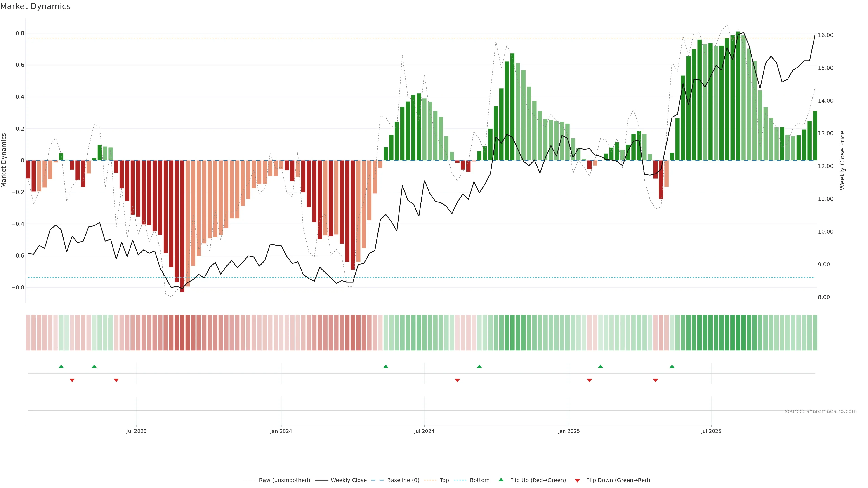
Task: Click the Flip Up marker just after Jan 2025
Action: click(x=600, y=366)
